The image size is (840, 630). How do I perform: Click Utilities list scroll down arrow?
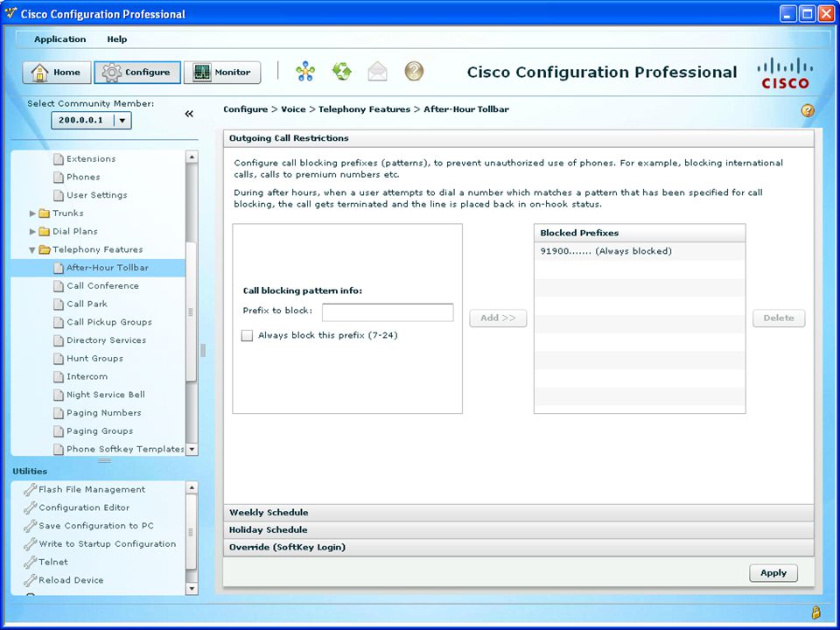point(192,589)
